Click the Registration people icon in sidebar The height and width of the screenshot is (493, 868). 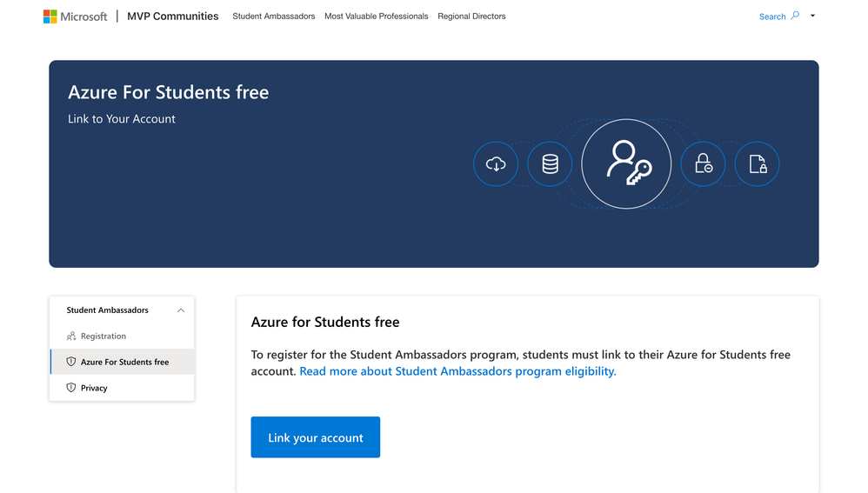pyautogui.click(x=71, y=336)
